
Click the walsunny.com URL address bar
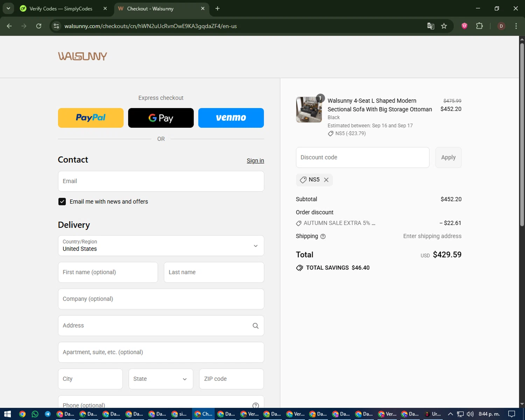click(x=150, y=26)
